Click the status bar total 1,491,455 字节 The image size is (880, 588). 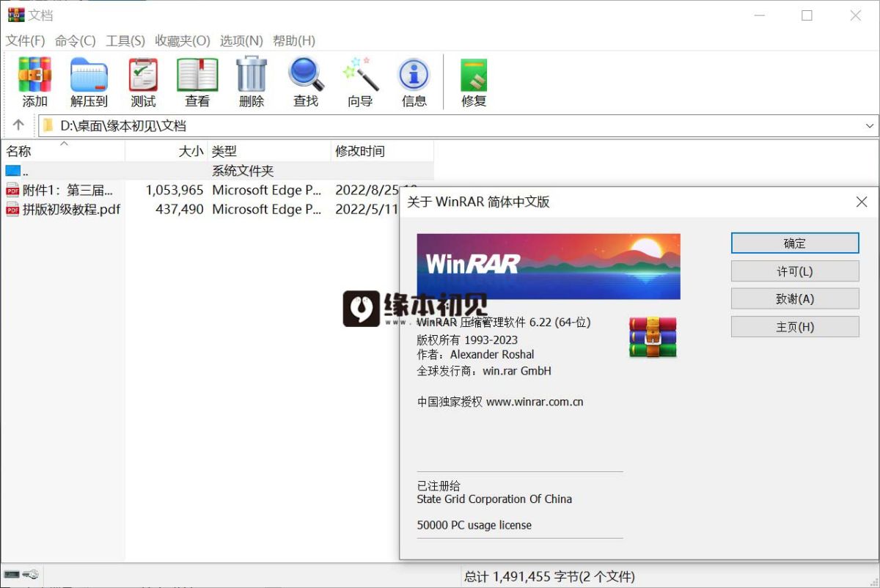(x=549, y=577)
